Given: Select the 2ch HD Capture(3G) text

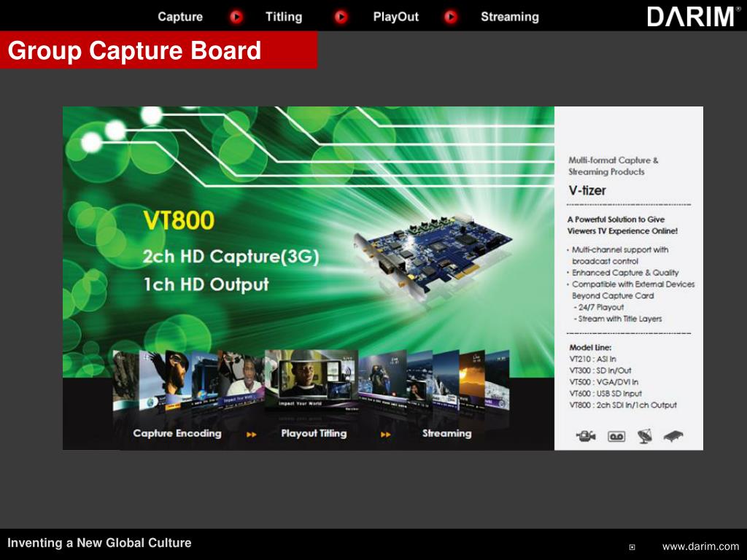Looking at the screenshot, I should coord(231,257).
